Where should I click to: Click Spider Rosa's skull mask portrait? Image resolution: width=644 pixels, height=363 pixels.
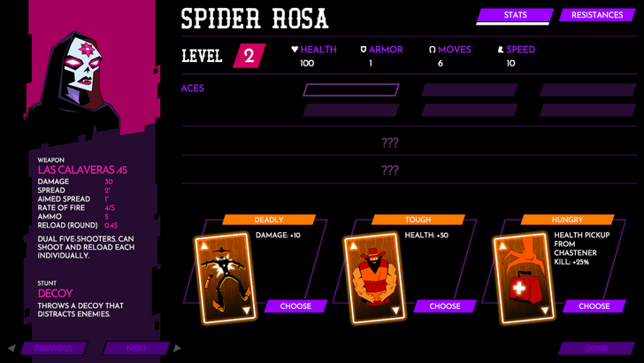click(x=83, y=68)
